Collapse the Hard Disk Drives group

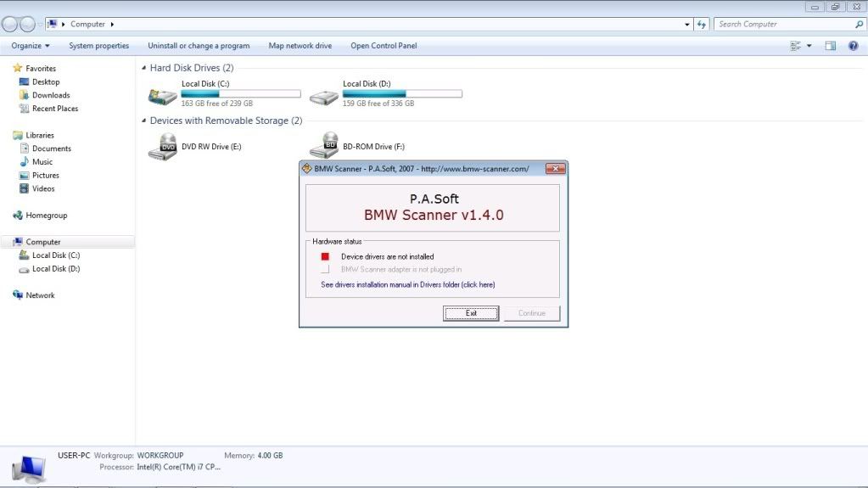point(143,68)
